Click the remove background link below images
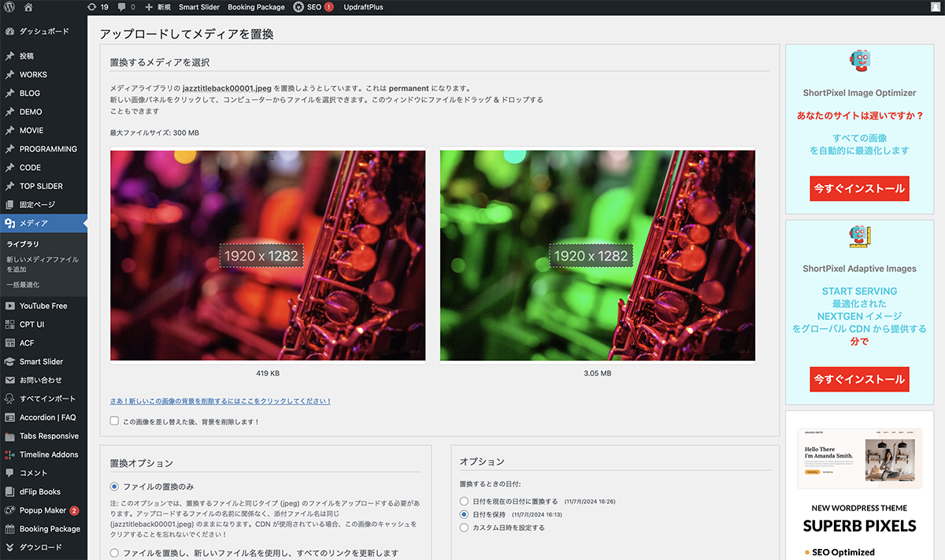This screenshot has width=945, height=560. [220, 401]
